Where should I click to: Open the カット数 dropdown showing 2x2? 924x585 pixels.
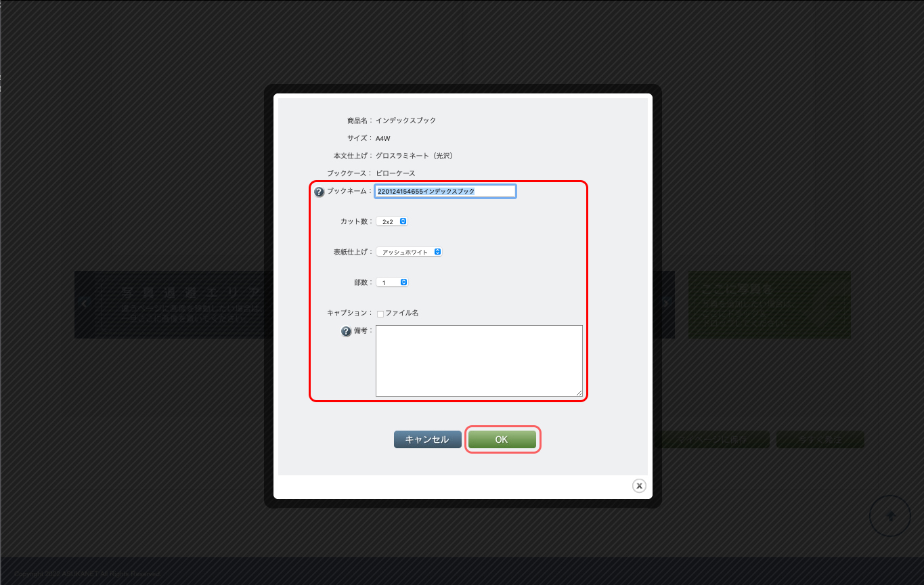point(392,221)
